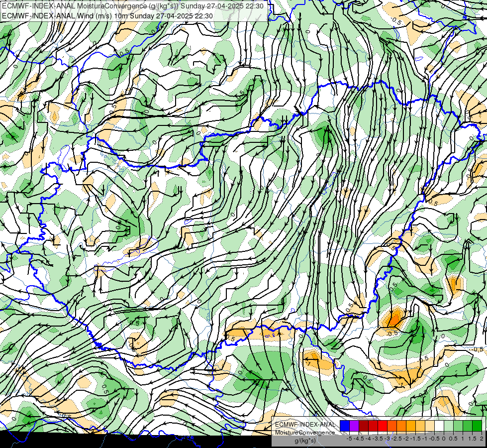Select the light orange swatch between -1.5 and -1
This screenshot has height=448, width=487.
click(420, 426)
